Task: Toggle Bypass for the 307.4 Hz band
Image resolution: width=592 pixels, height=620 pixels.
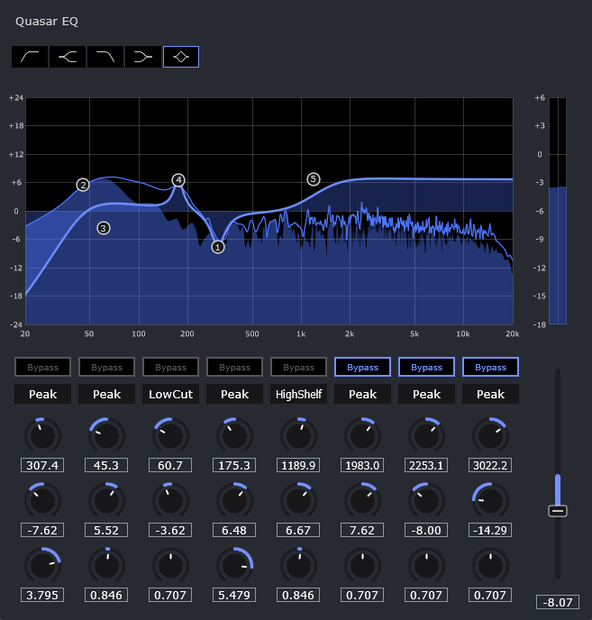Action: (43, 367)
